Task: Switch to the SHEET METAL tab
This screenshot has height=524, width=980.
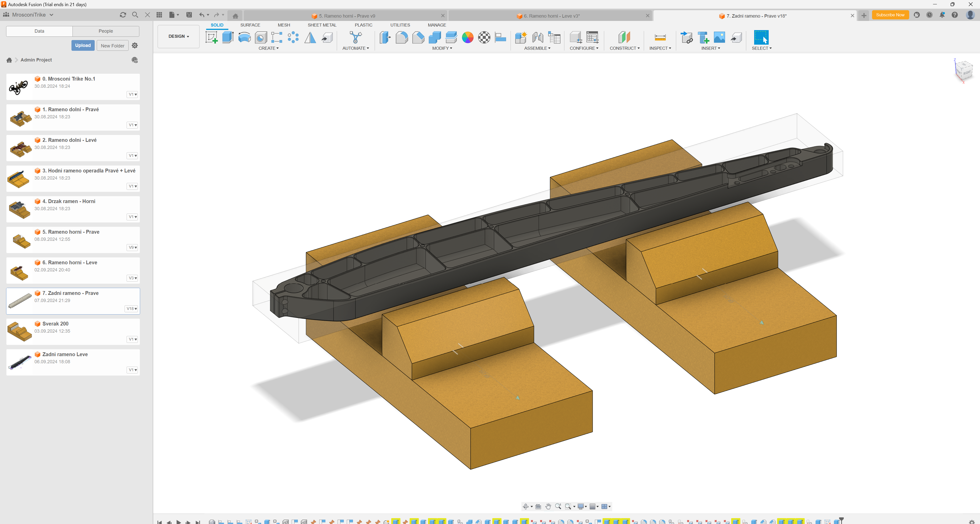Action: click(322, 25)
